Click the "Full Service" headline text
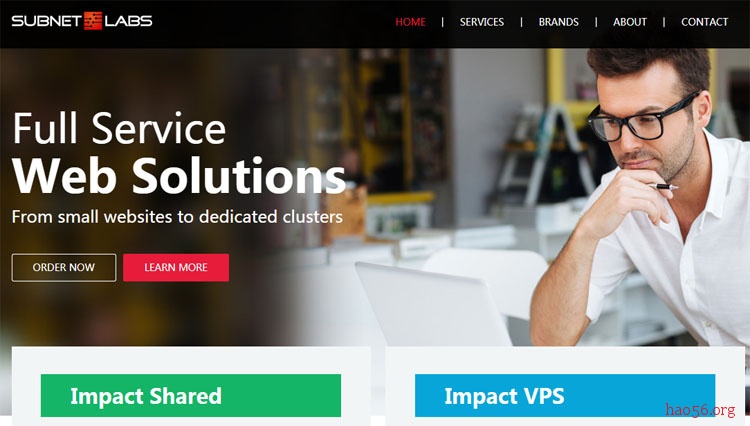Screen dimensions: 750x426 tap(119, 128)
